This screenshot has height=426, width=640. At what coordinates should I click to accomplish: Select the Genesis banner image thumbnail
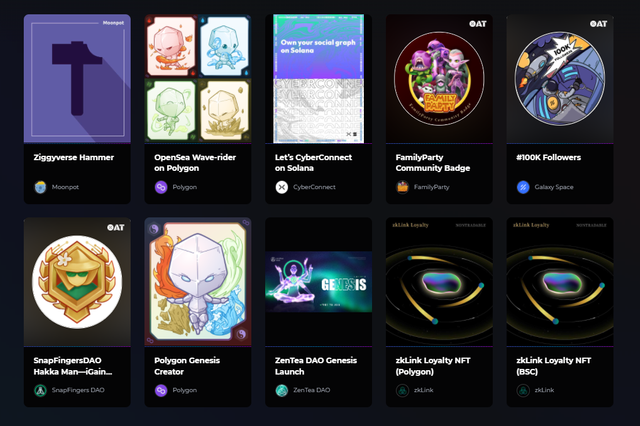pos(319,282)
